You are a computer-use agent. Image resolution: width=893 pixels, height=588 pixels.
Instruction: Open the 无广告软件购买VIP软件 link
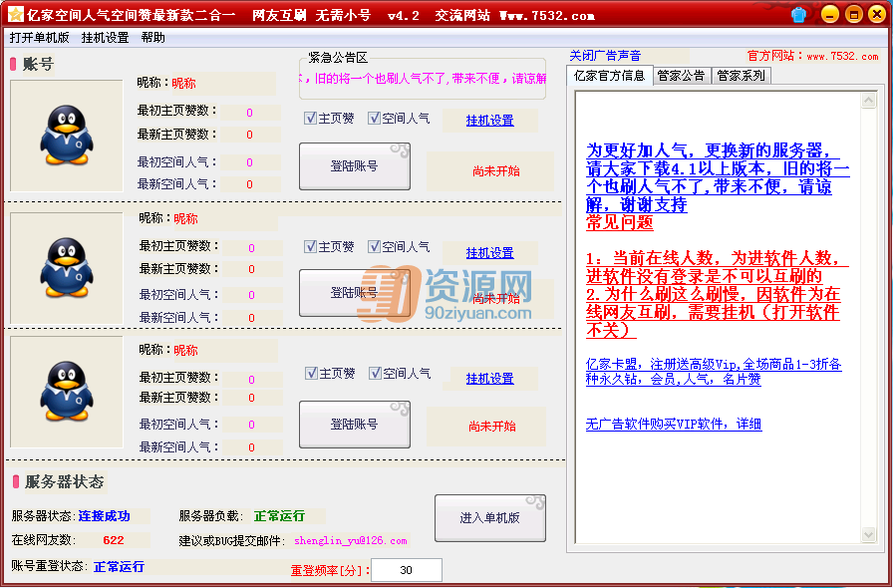[x=674, y=424]
